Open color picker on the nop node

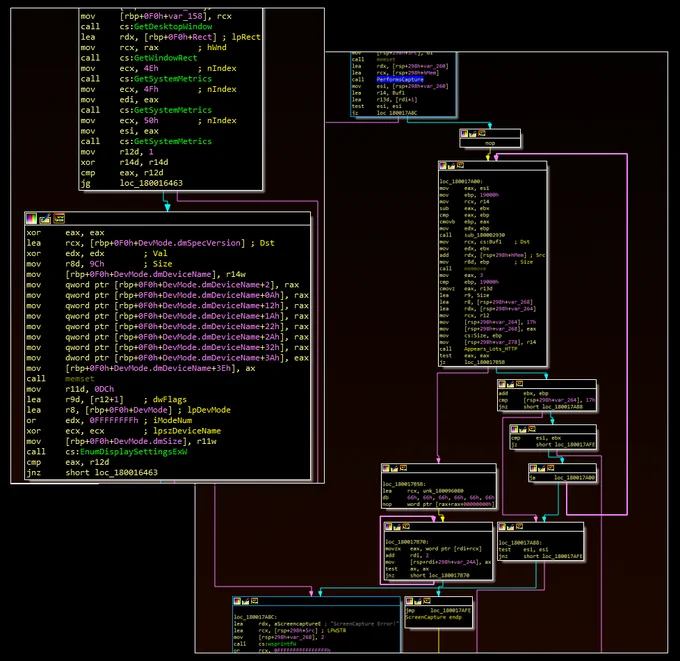[464, 134]
